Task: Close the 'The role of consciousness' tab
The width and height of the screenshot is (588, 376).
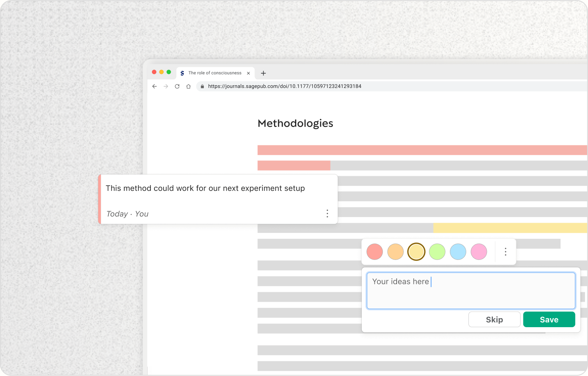Action: [x=249, y=73]
